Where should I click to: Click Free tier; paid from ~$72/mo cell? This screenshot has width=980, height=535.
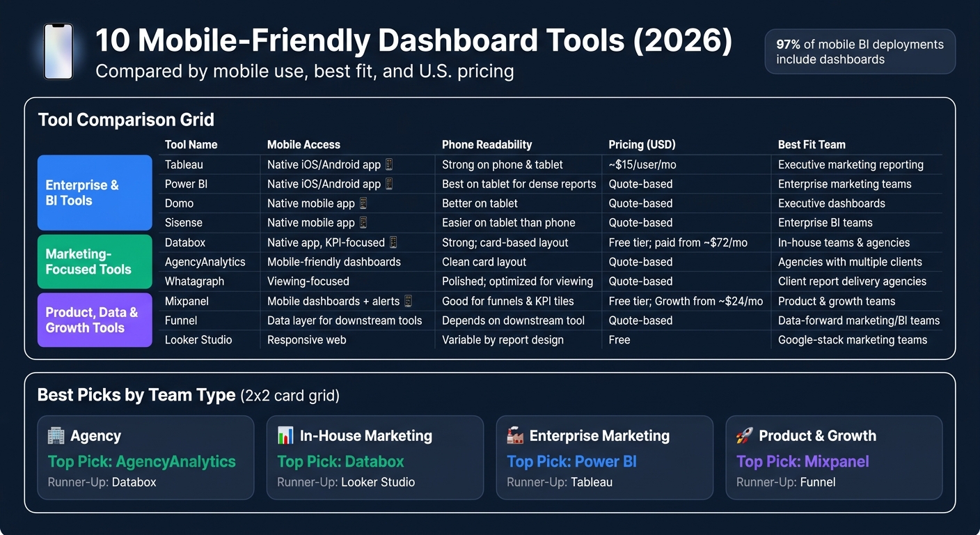tap(678, 243)
